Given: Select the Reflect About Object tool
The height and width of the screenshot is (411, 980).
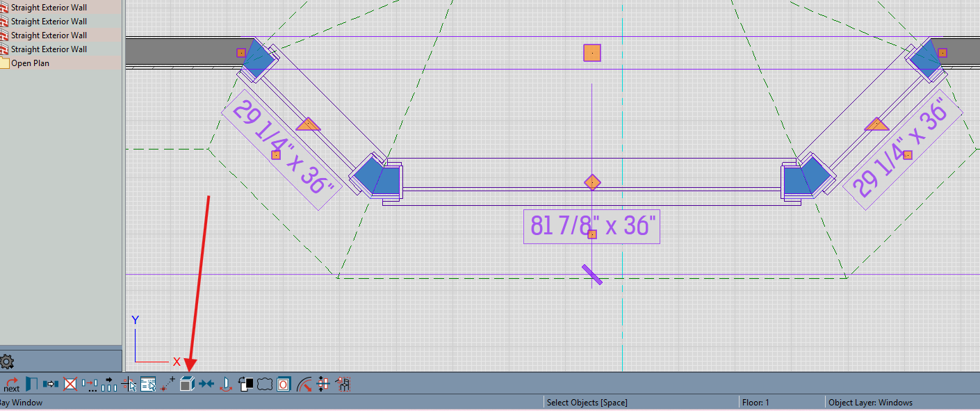Looking at the screenshot, I should point(225,384).
